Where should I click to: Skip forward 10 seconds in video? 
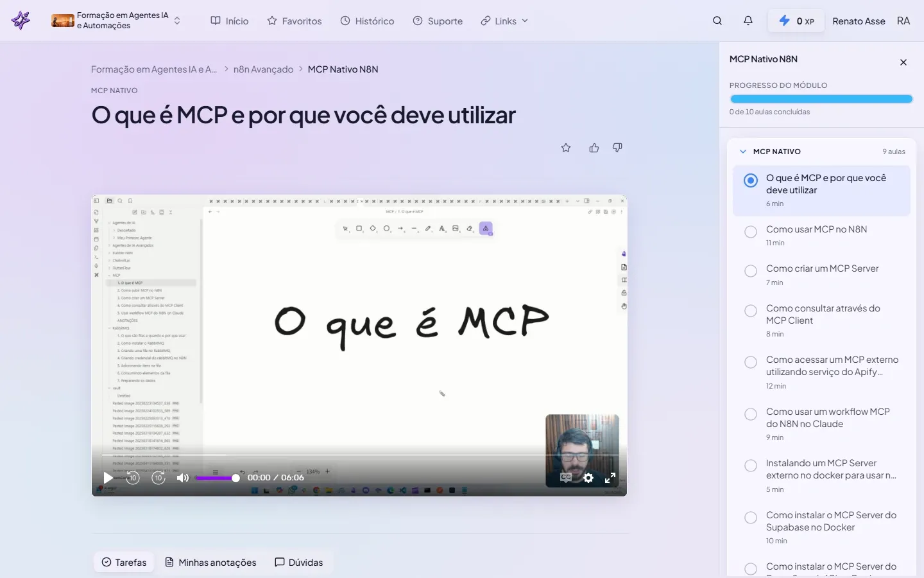[158, 478]
